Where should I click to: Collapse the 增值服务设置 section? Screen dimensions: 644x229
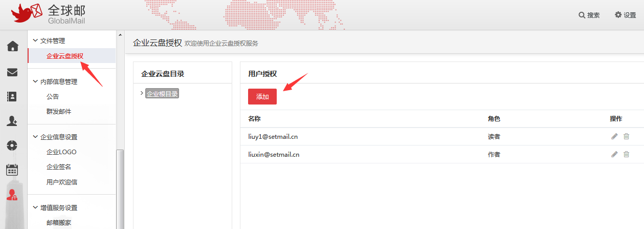click(x=35, y=207)
